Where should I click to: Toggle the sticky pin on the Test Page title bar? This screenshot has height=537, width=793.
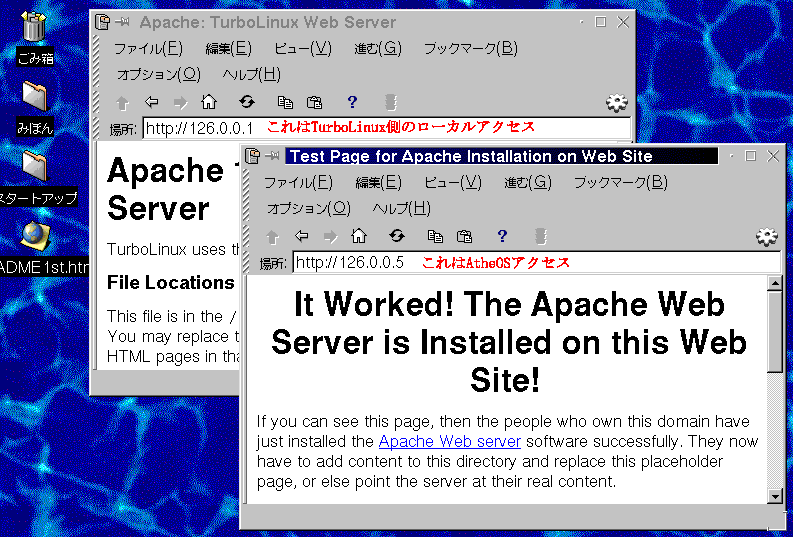[271, 156]
